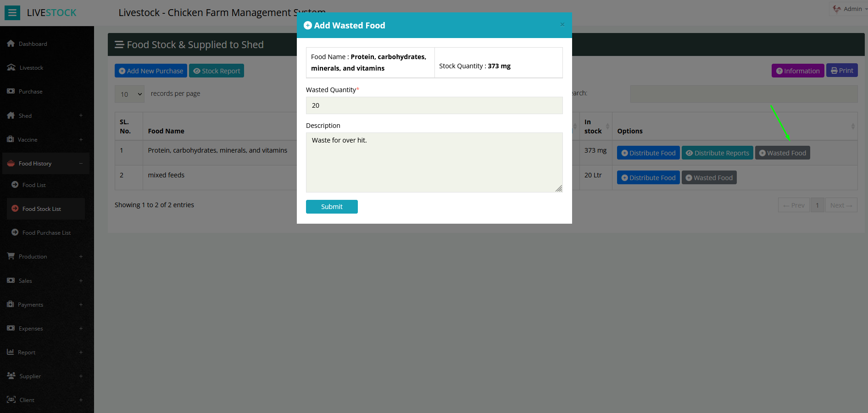Click inside the Description text area
Image resolution: width=868 pixels, height=413 pixels.
pos(434,162)
